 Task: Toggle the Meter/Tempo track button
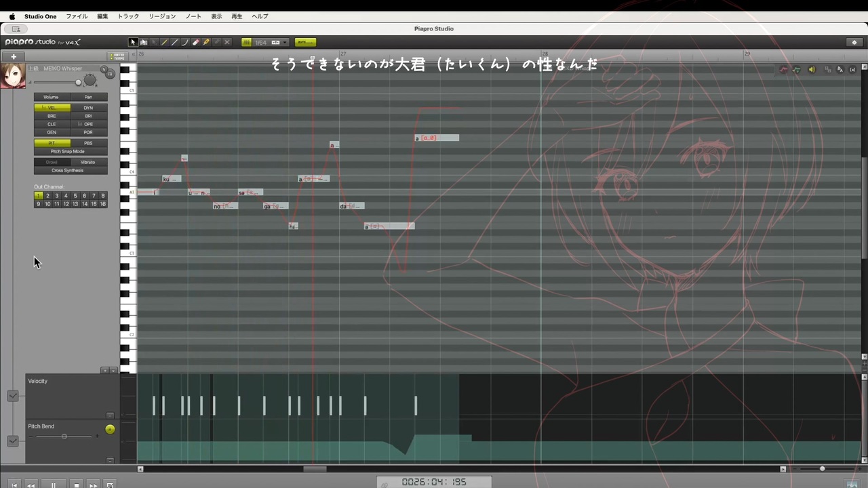[x=118, y=56]
